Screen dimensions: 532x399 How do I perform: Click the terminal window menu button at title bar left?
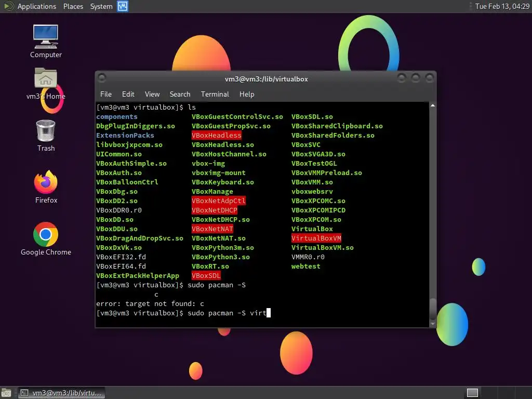point(102,78)
